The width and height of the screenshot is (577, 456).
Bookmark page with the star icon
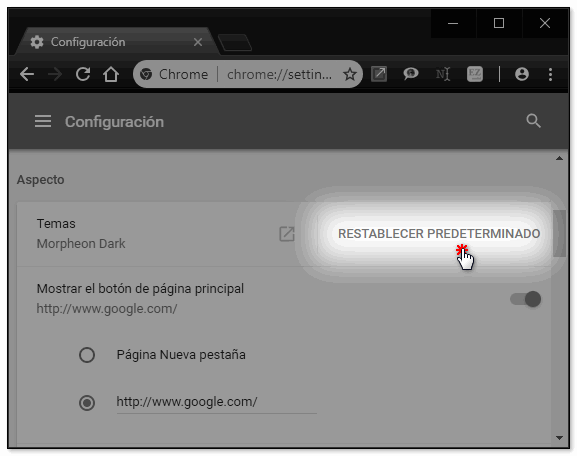(350, 74)
